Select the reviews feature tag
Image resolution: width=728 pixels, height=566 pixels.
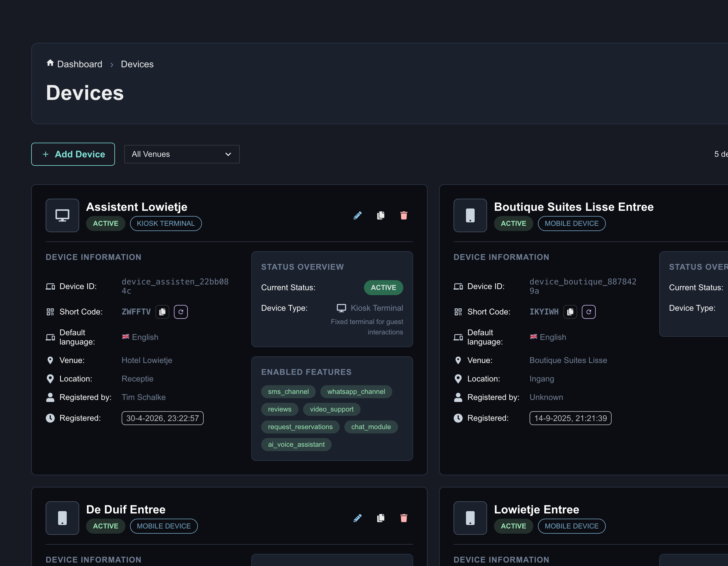click(280, 409)
